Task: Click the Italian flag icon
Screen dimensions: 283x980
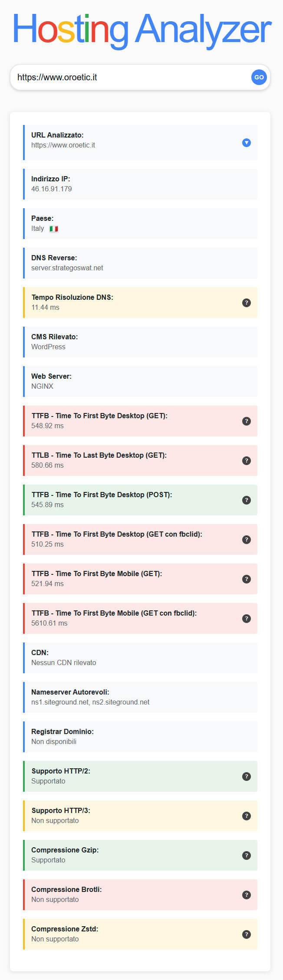Action: [x=54, y=229]
